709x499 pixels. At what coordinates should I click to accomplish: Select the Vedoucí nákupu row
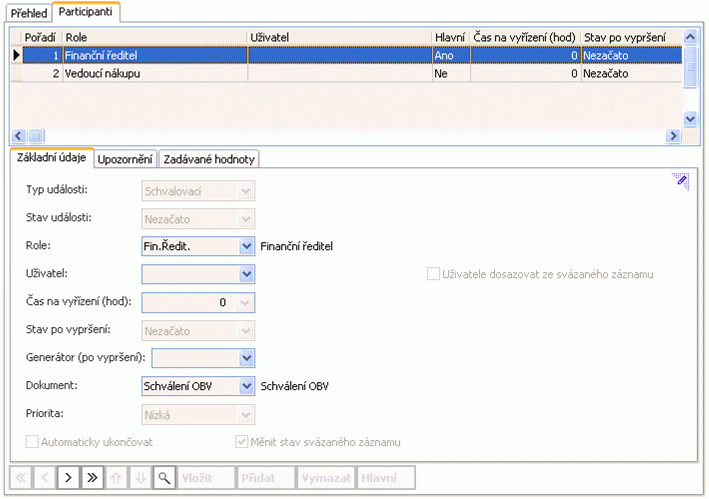346,73
